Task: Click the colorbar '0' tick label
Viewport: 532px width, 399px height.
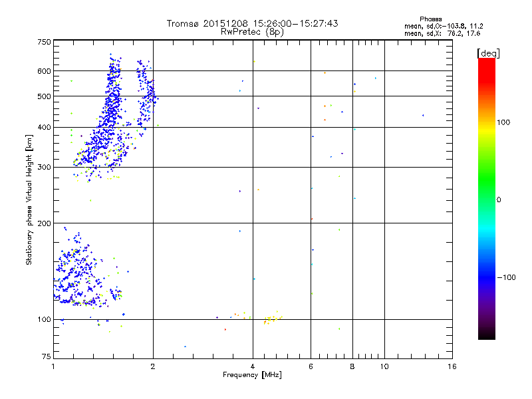Action: point(499,200)
